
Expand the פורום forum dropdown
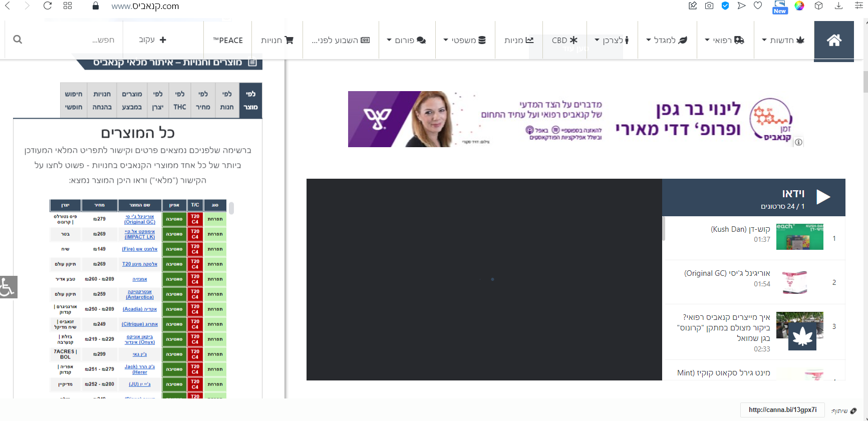pos(406,40)
